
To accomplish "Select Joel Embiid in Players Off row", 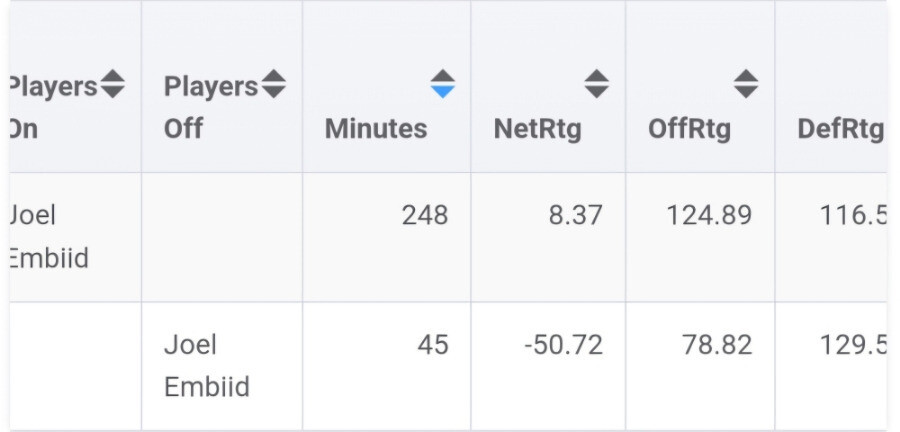I will (206, 366).
